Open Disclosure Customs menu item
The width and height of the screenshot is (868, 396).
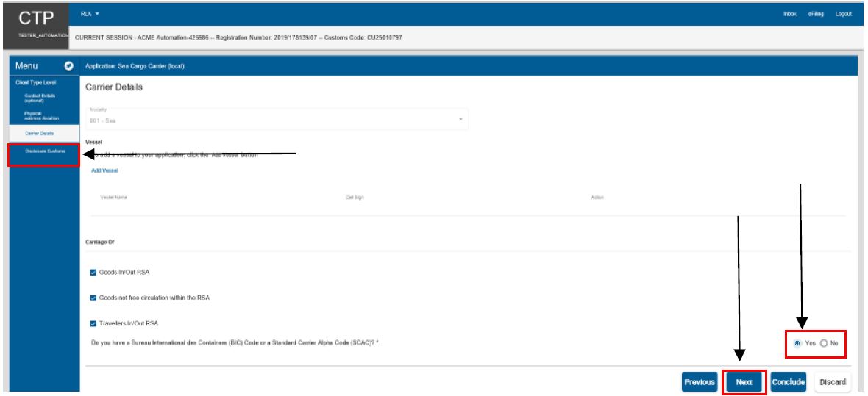point(44,151)
